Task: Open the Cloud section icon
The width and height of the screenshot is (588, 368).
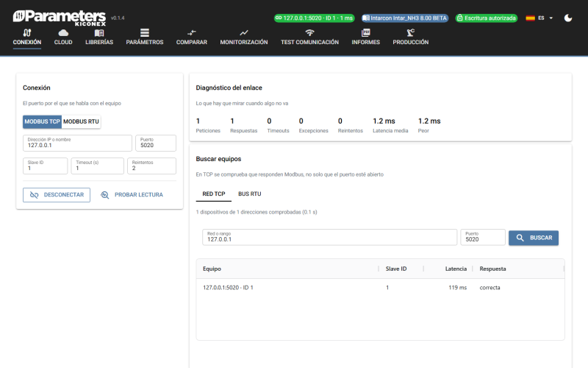Action: 63,32
